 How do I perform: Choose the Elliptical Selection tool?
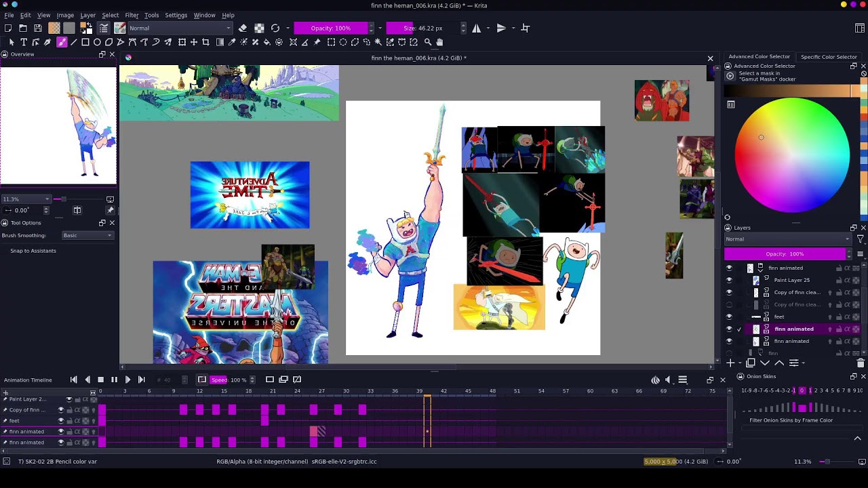tap(343, 42)
